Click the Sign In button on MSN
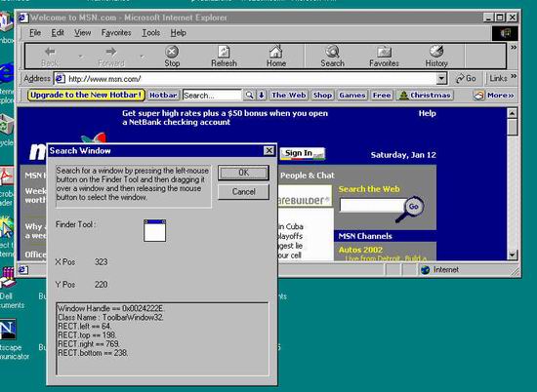 pos(303,153)
